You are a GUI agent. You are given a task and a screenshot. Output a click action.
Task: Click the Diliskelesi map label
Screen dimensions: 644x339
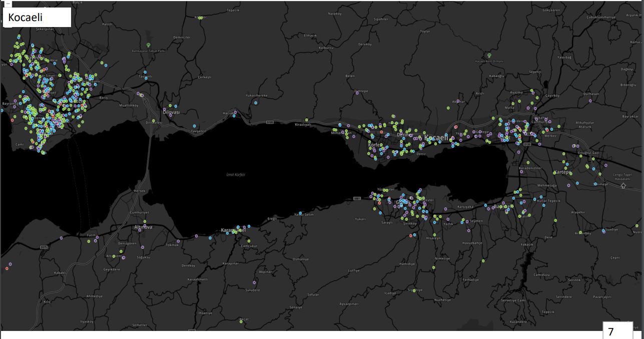(x=154, y=122)
